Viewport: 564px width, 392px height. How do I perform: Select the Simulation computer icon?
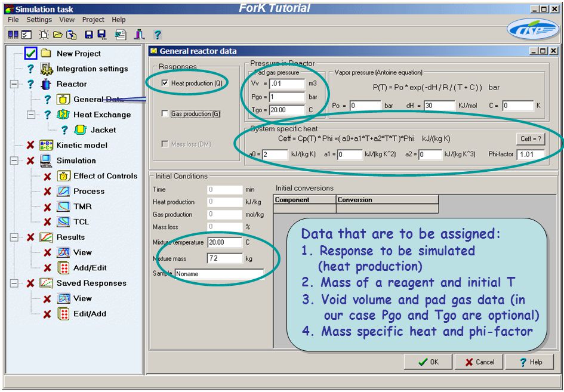tap(47, 160)
